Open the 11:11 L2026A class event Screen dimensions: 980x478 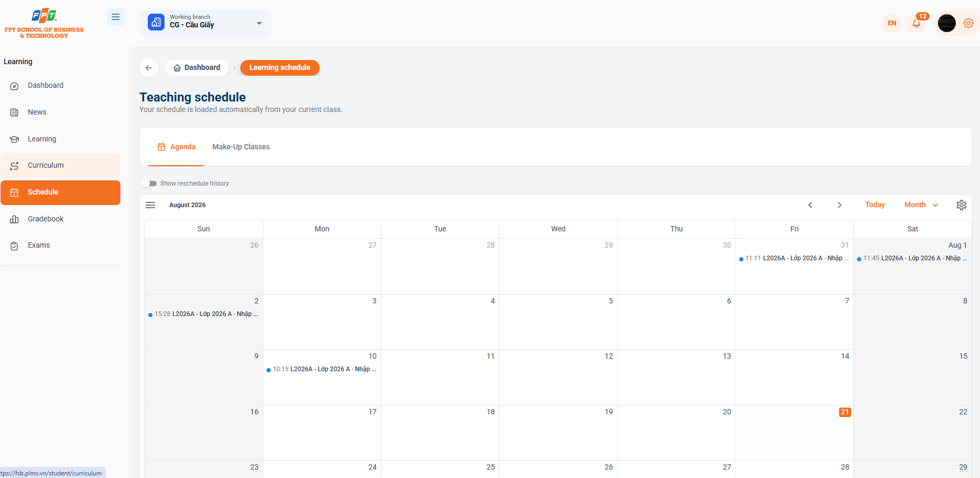pyautogui.click(x=794, y=258)
